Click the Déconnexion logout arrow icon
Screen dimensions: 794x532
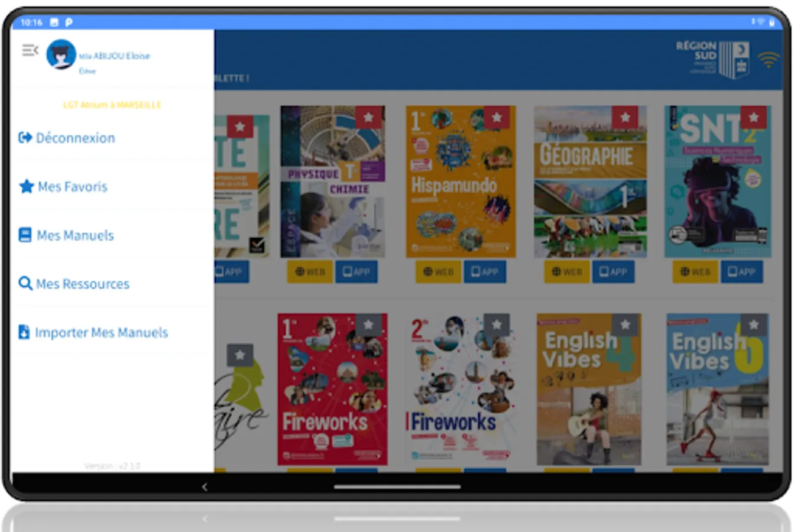click(x=25, y=138)
